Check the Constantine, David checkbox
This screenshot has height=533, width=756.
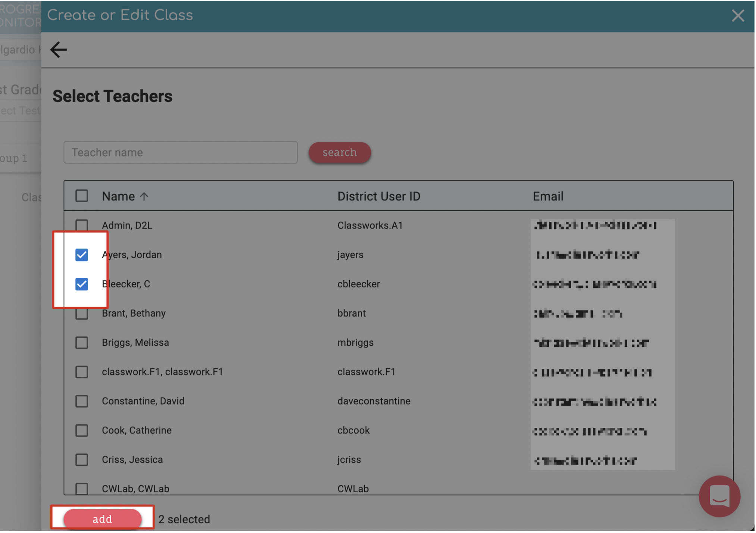pos(82,402)
